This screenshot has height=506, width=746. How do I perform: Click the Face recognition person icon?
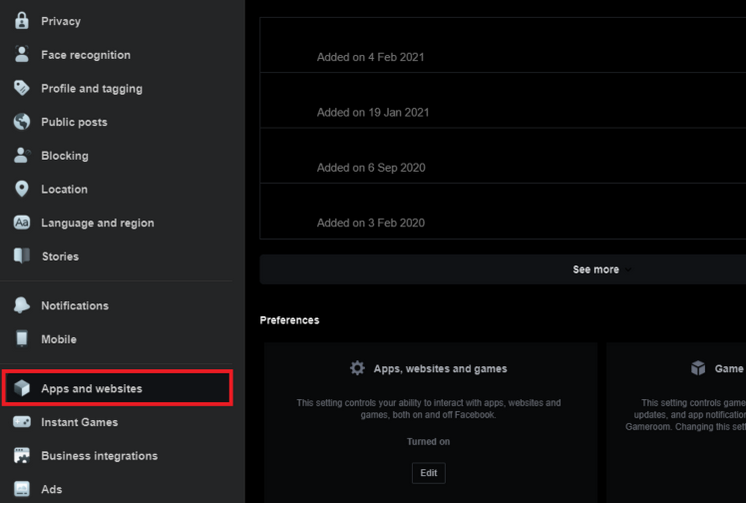[x=21, y=55]
